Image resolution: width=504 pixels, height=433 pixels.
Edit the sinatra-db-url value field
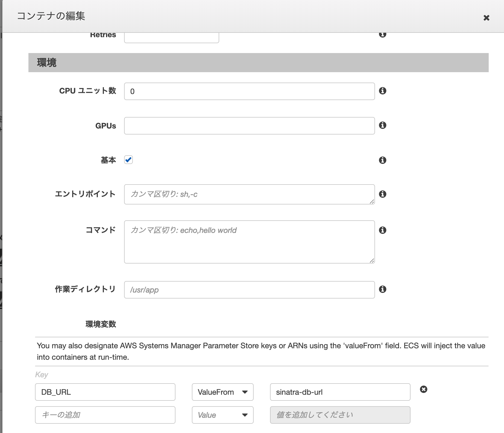tap(340, 392)
